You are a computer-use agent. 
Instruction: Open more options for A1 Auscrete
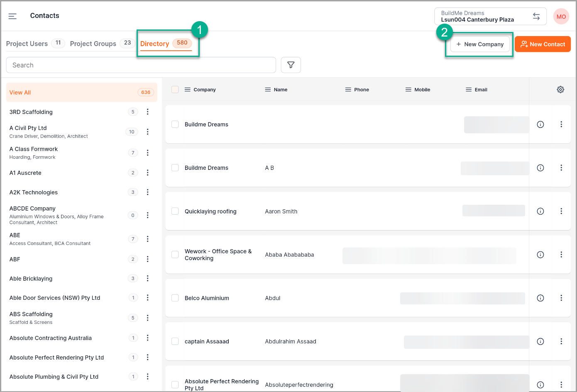coord(147,173)
